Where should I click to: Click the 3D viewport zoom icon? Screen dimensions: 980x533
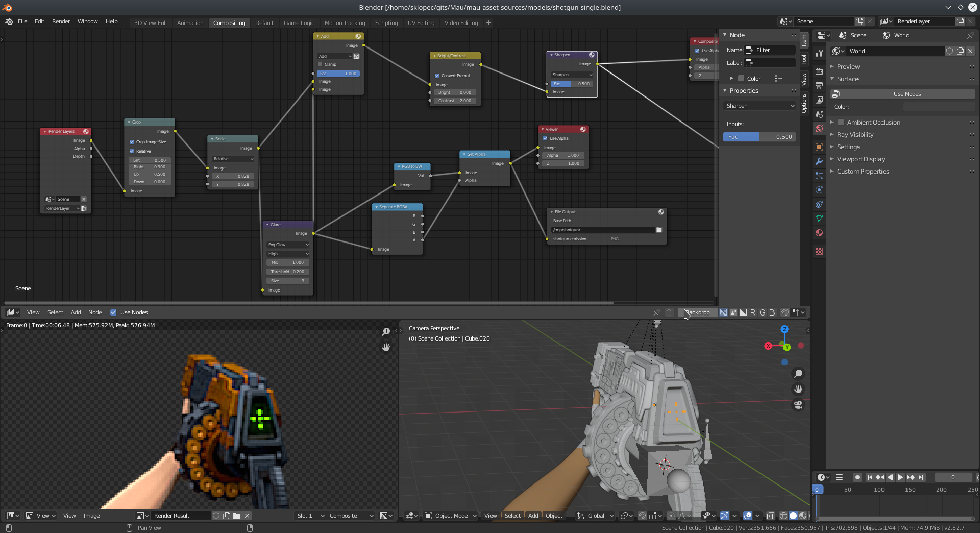click(x=798, y=374)
